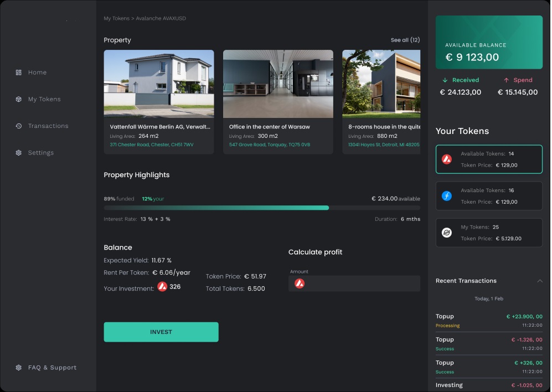The width and height of the screenshot is (552, 392).
Task: Open My Tokens in the sidebar
Action: click(44, 99)
